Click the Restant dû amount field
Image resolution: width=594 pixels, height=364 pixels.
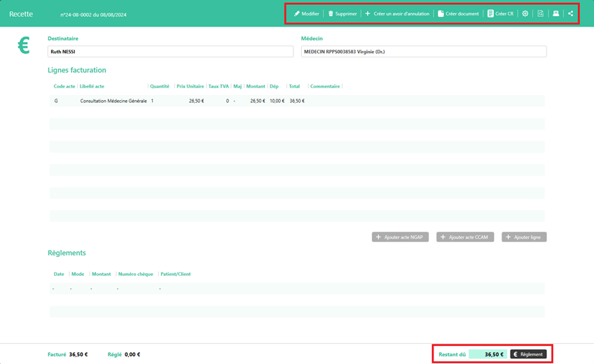[x=488, y=354]
